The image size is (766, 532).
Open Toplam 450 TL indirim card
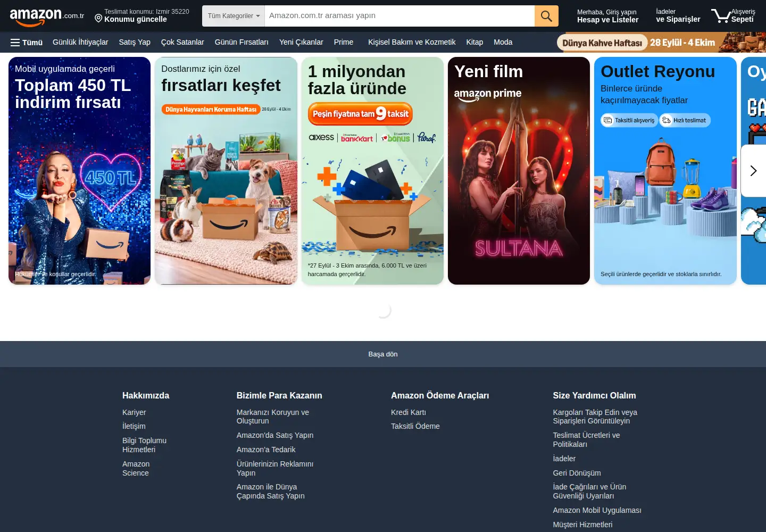point(80,171)
